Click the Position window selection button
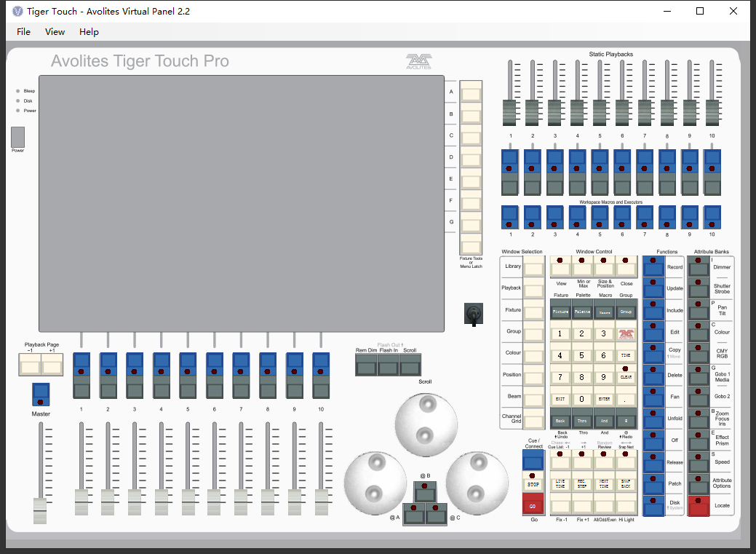756x554 pixels. pyautogui.click(x=534, y=376)
